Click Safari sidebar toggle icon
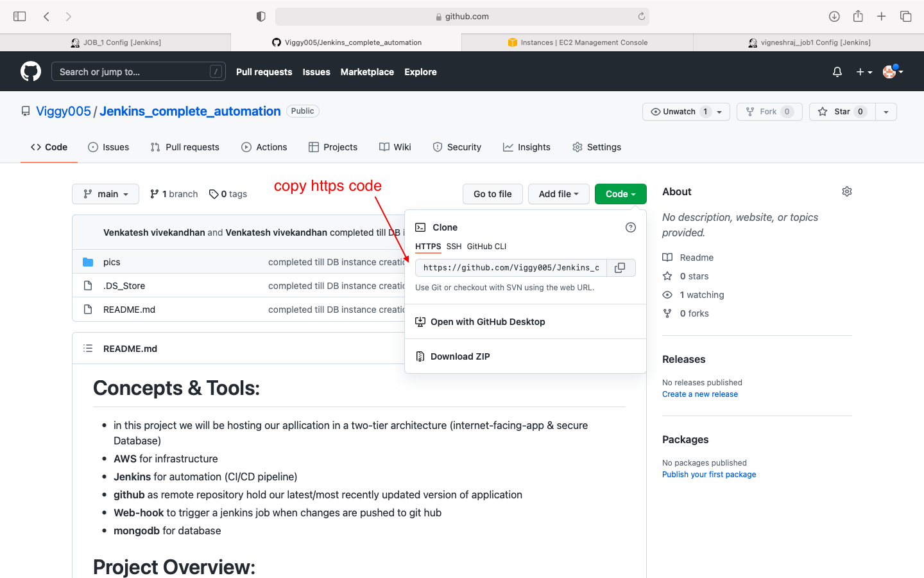 pyautogui.click(x=20, y=17)
